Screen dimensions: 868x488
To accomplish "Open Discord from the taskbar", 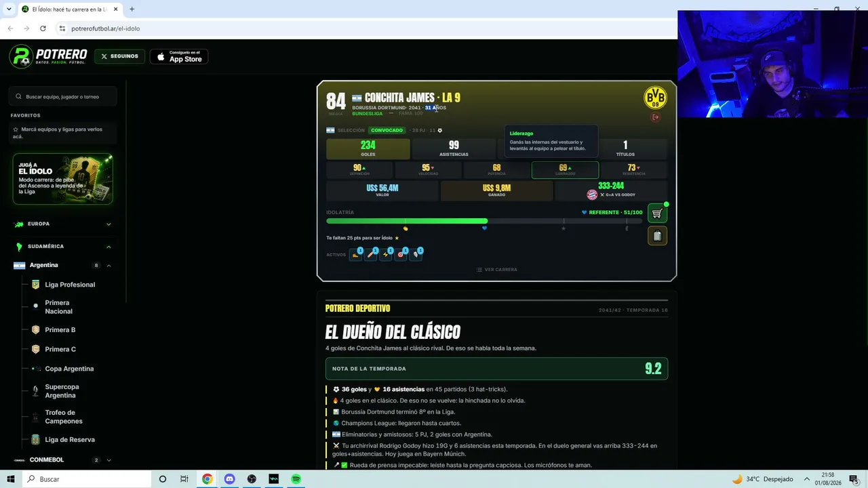I will coord(229,479).
